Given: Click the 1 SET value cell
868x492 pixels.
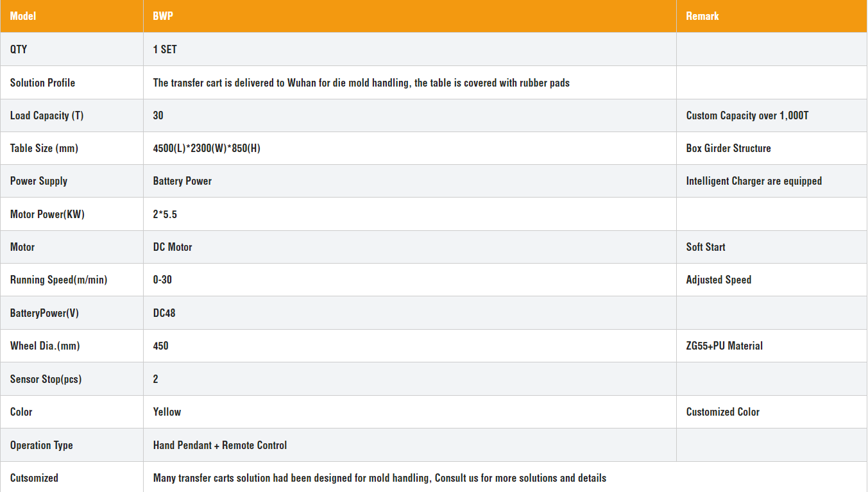Looking at the screenshot, I should (x=410, y=49).
